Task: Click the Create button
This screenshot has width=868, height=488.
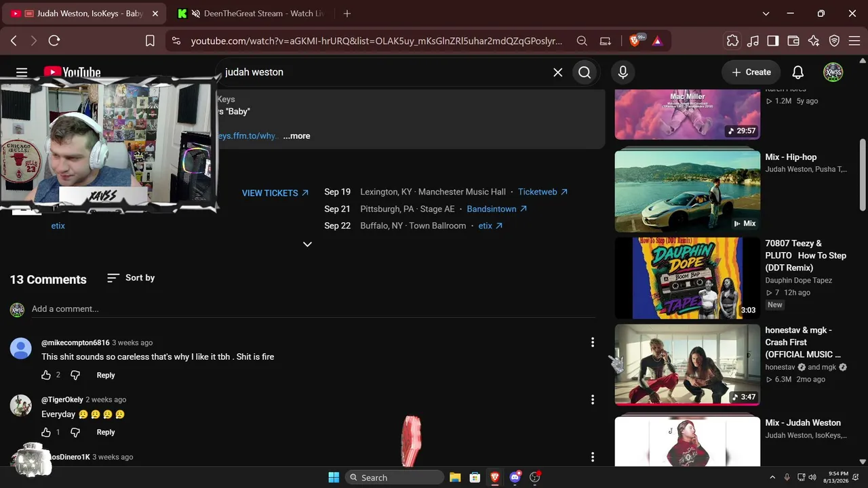Action: [x=751, y=73]
